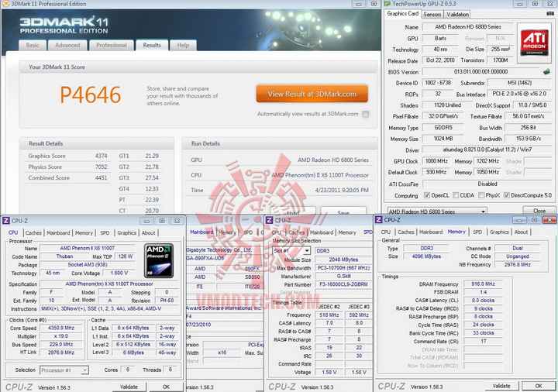Click the Graphics Score 4374 value
558x392 pixels.
click(x=101, y=156)
